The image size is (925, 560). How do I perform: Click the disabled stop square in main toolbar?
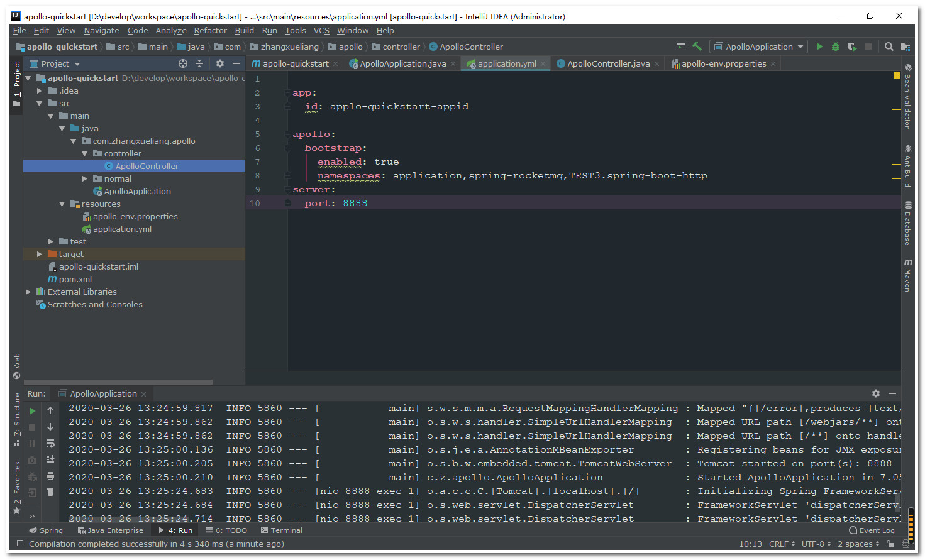[x=868, y=47]
